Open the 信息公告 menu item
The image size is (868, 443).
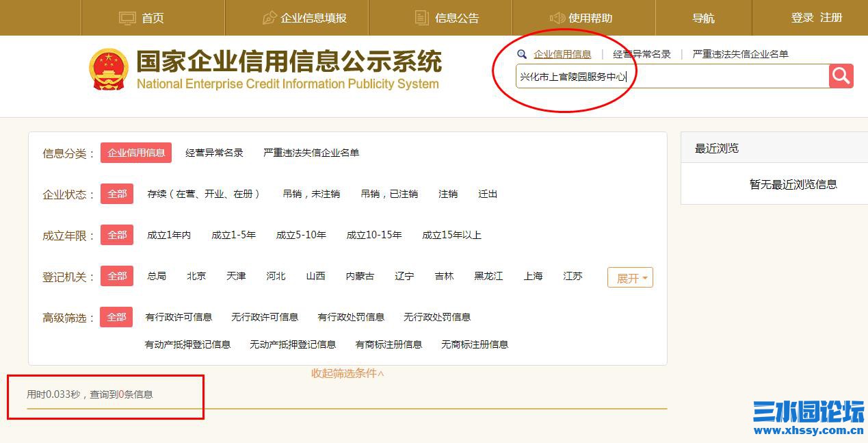[x=457, y=18]
